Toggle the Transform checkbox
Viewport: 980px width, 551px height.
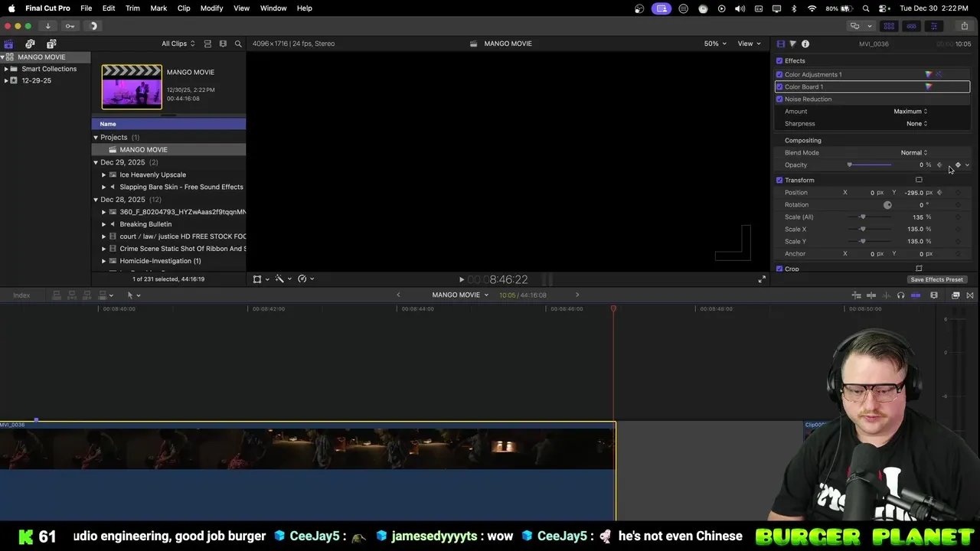(x=779, y=180)
